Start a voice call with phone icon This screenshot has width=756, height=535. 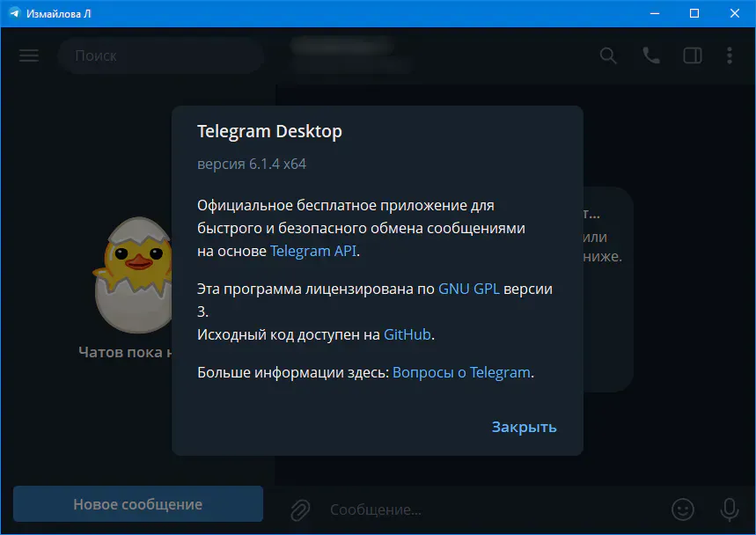(x=651, y=55)
